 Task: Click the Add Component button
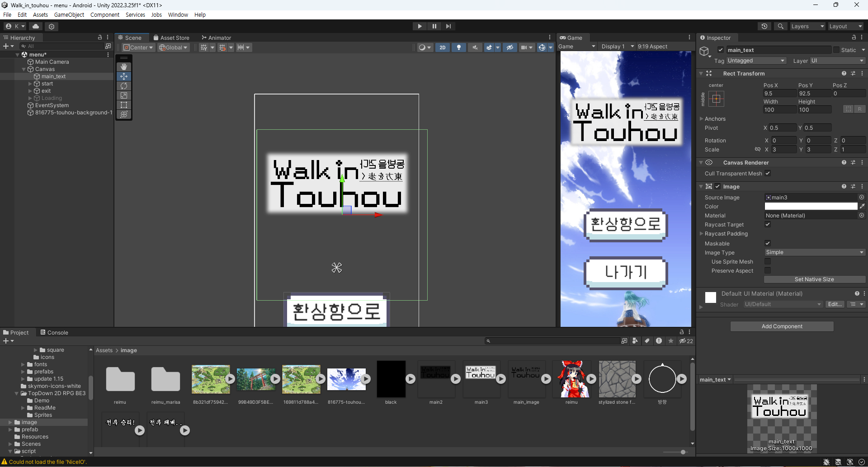click(782, 326)
